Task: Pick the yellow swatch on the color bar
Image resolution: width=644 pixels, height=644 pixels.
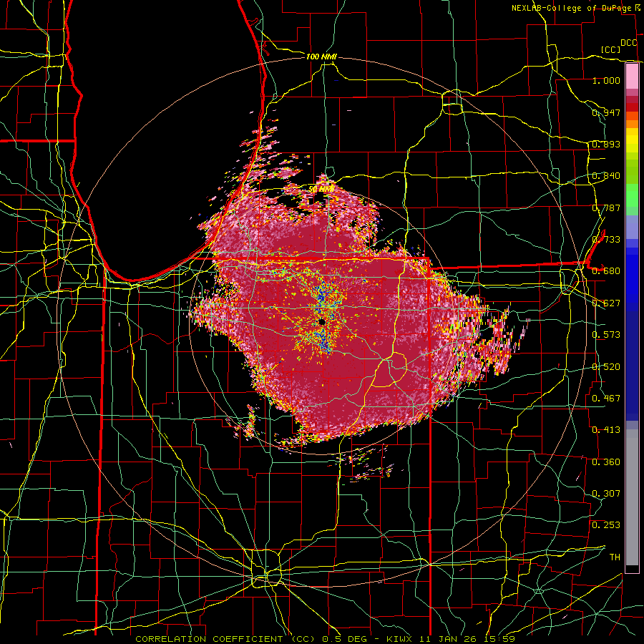Action: tap(632, 140)
